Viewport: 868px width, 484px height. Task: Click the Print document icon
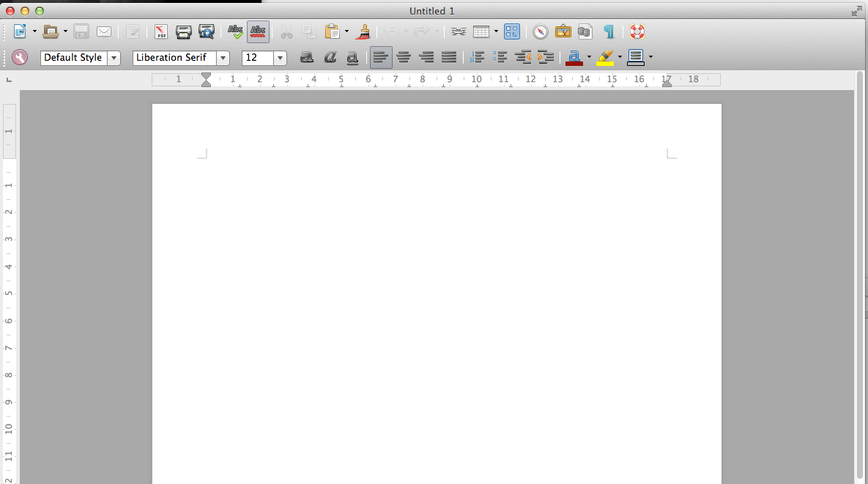183,31
